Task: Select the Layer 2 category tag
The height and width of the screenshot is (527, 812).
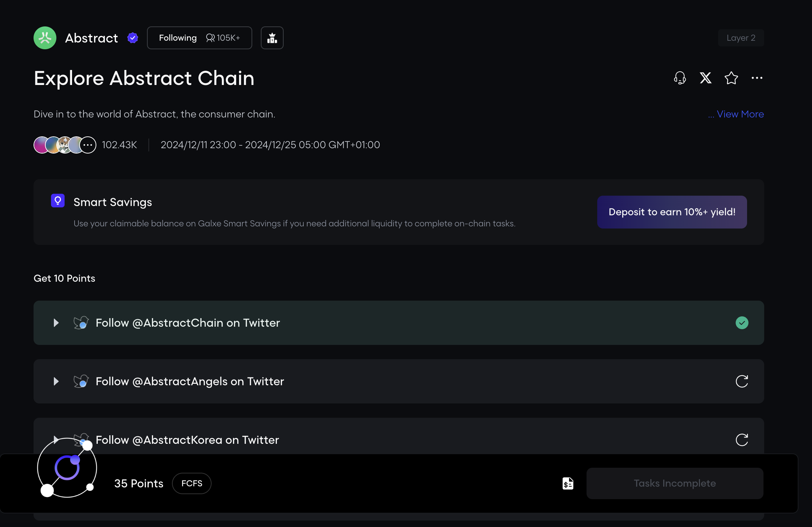Action: pos(741,38)
